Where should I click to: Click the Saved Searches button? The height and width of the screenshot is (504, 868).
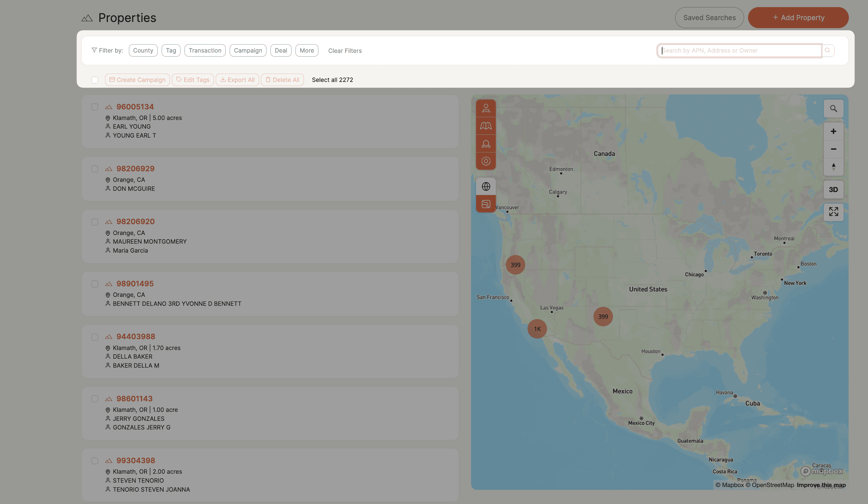point(709,18)
